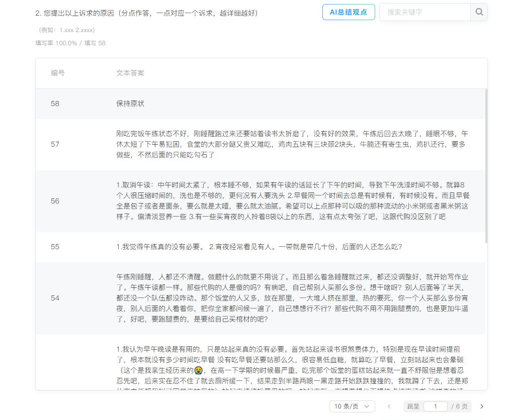Click the 跳至 page number input
This screenshot has height=420, width=508.
[x=436, y=406]
